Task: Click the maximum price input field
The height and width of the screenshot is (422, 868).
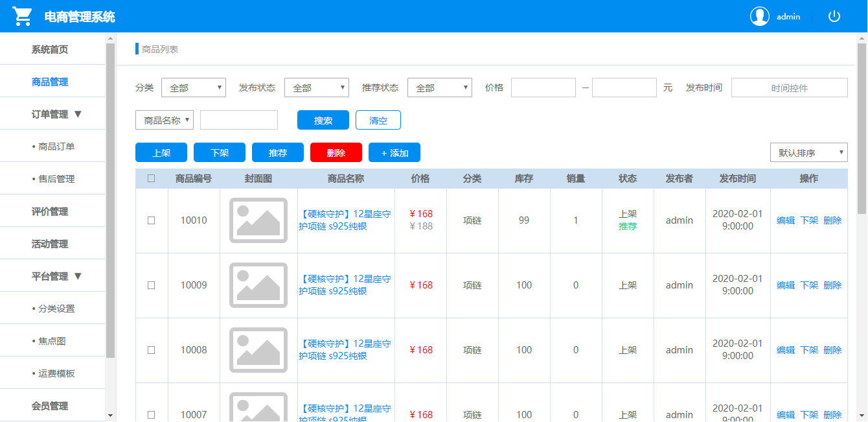Action: pyautogui.click(x=624, y=88)
